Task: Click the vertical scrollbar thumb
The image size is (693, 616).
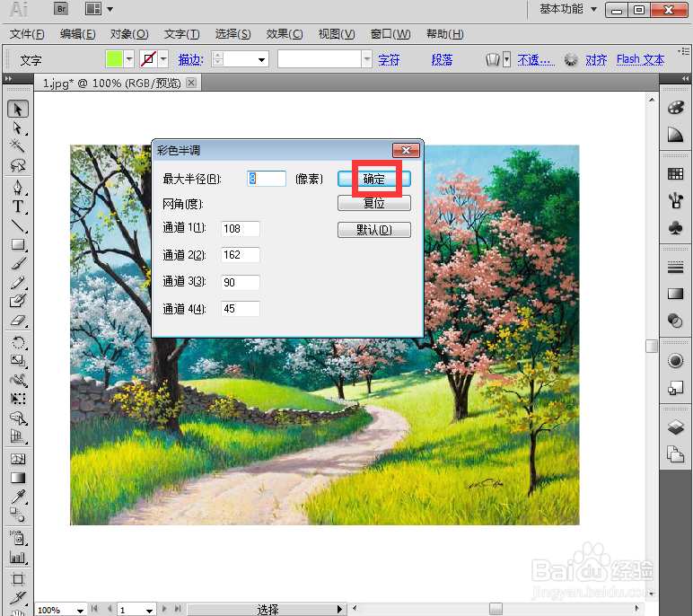Action: click(652, 346)
